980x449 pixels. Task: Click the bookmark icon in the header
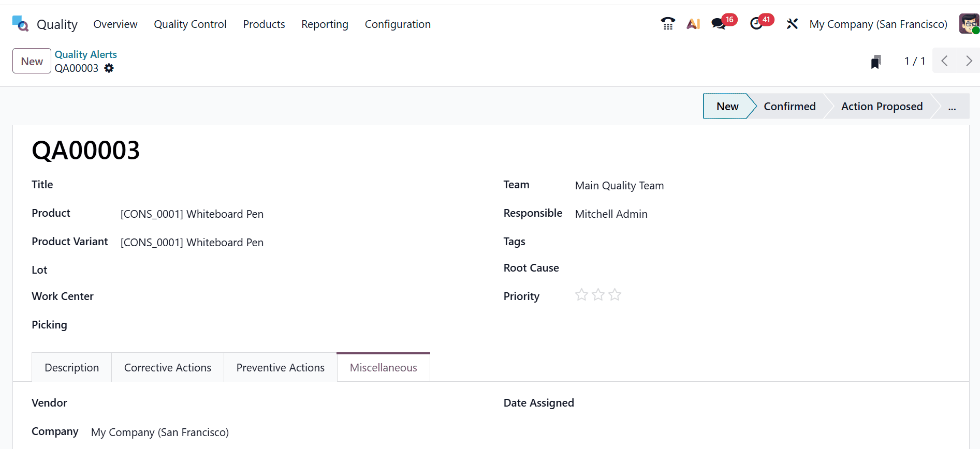click(875, 62)
